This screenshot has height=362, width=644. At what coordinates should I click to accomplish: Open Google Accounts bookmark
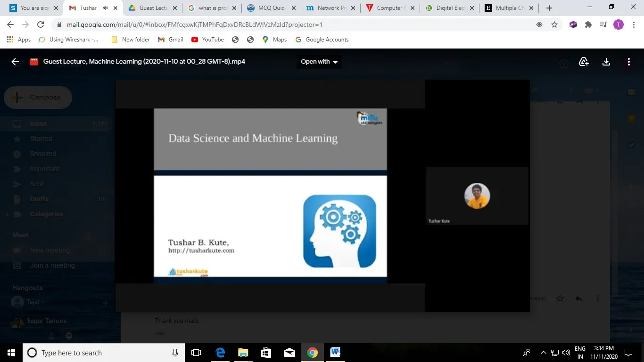point(322,40)
